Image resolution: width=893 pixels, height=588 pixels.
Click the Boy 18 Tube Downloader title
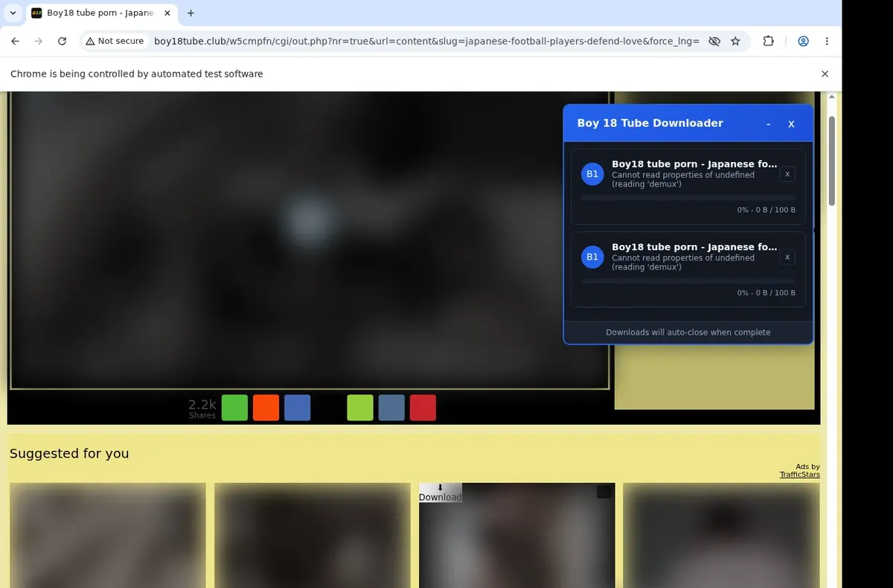pyautogui.click(x=650, y=123)
